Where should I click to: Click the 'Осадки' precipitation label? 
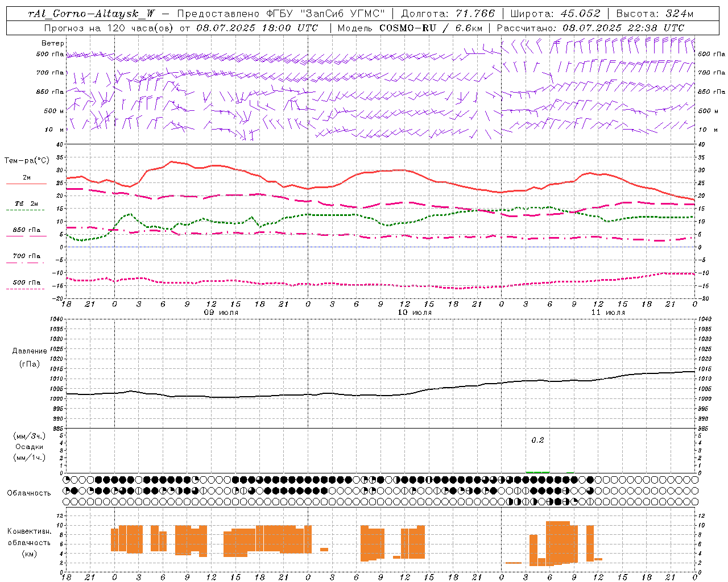pyautogui.click(x=30, y=447)
